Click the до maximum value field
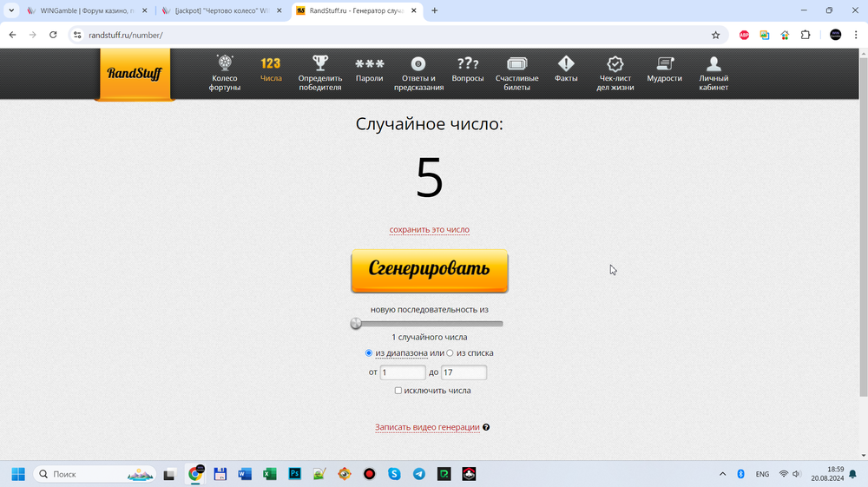Screen dimensions: 868x487 tap(464, 372)
